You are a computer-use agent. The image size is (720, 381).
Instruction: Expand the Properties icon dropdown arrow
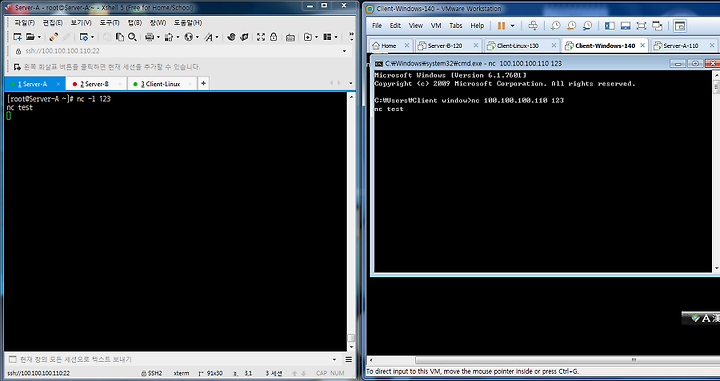click(92, 38)
